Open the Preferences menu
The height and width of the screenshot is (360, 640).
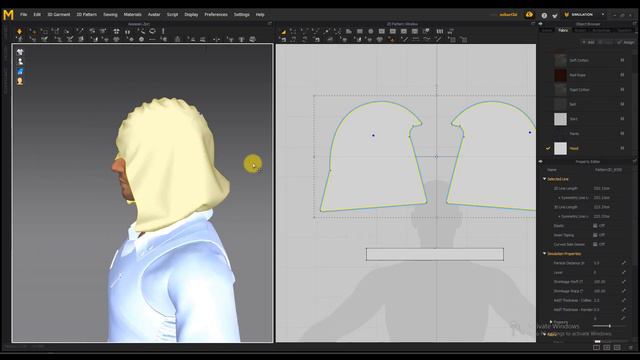click(x=216, y=15)
